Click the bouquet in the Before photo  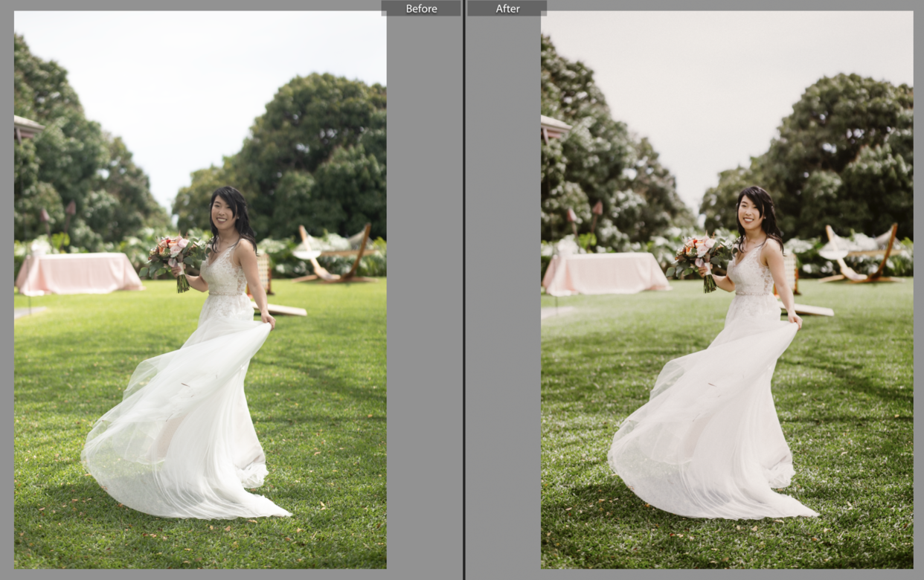(x=173, y=257)
